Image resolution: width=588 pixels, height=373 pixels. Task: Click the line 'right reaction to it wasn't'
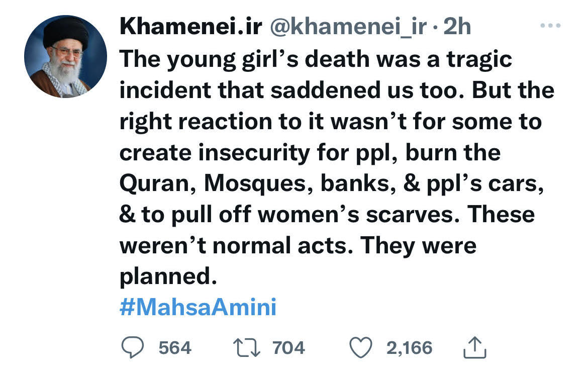tap(331, 122)
